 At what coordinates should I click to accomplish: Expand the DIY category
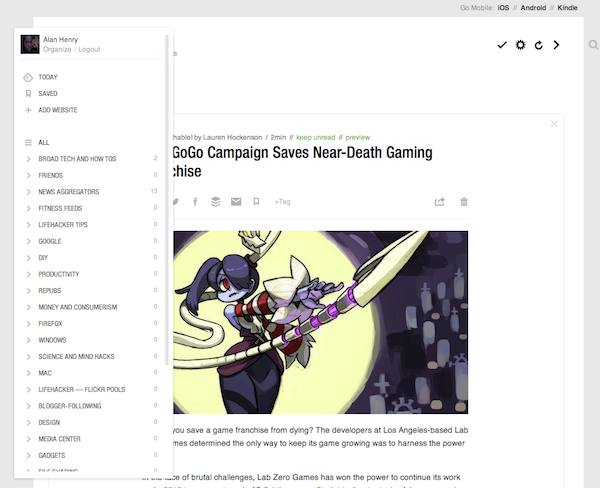point(28,258)
